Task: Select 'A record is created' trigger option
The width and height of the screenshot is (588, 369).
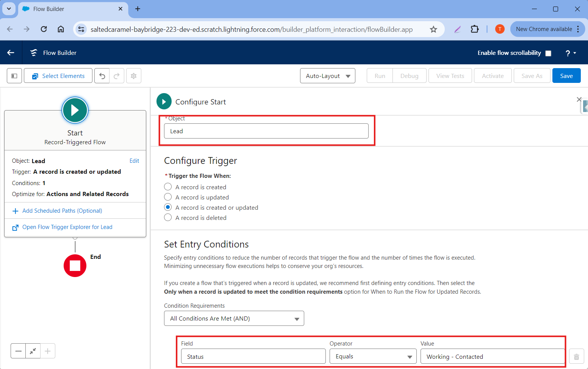Action: click(x=168, y=187)
